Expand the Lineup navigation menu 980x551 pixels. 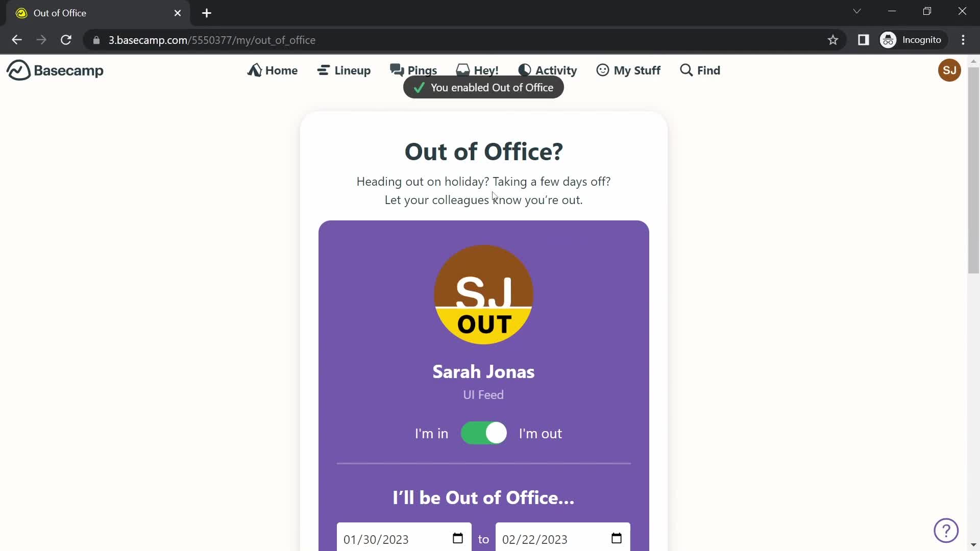point(345,70)
